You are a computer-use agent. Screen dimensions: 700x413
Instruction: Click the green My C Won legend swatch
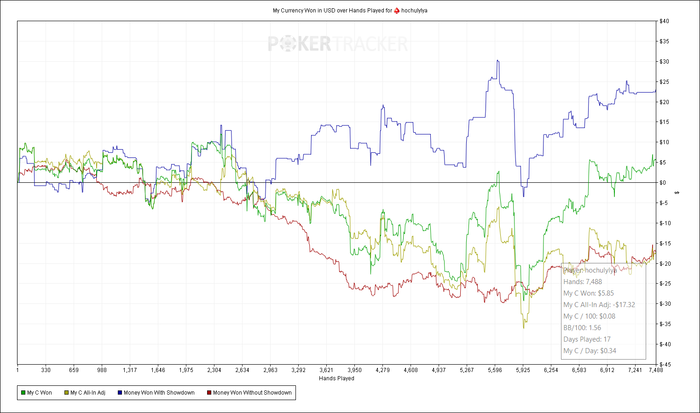[23, 393]
